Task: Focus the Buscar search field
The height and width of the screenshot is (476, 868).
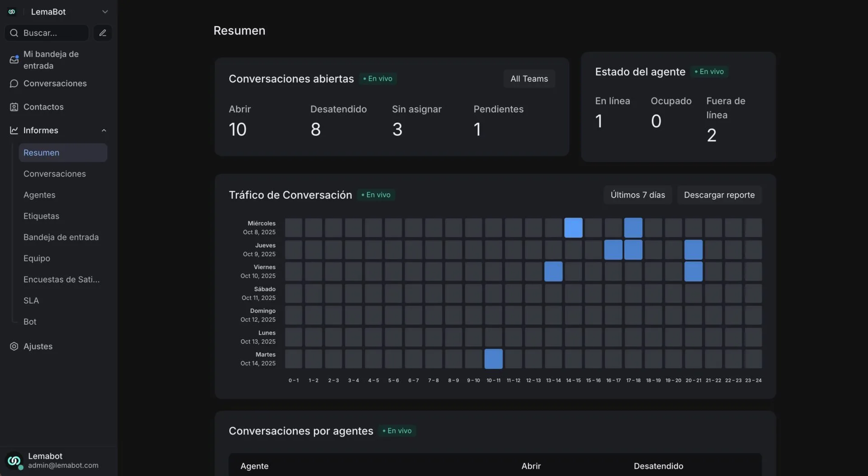Action: [52, 33]
